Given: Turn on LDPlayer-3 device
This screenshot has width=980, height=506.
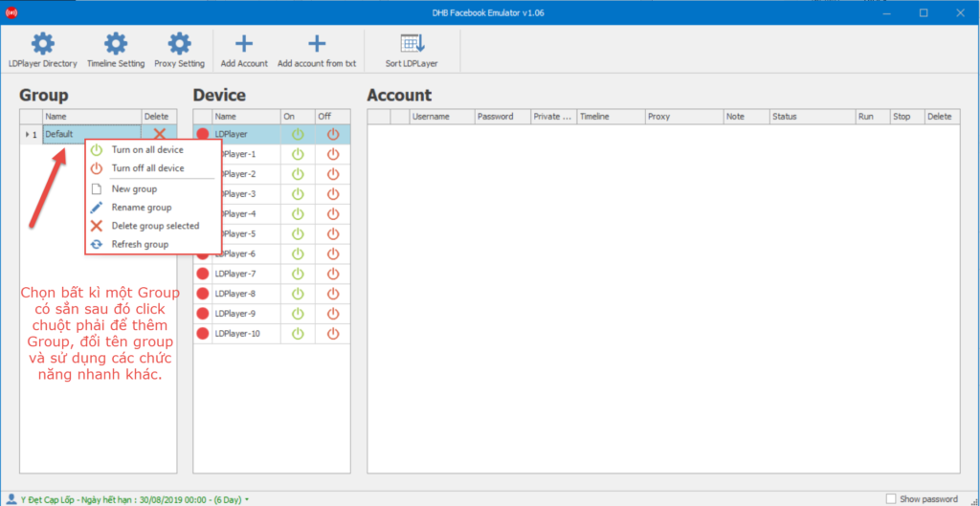Looking at the screenshot, I should [299, 193].
